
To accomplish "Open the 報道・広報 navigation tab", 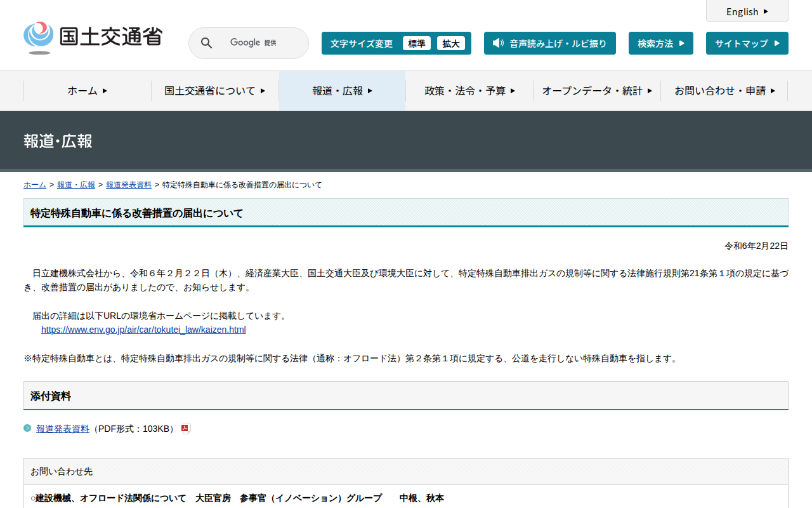I will tap(342, 91).
